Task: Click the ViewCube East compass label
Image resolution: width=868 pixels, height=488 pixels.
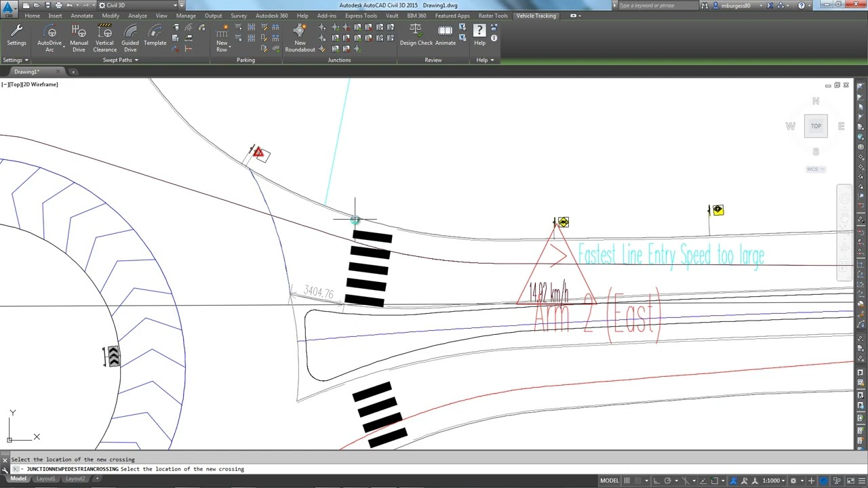Action: pos(842,126)
